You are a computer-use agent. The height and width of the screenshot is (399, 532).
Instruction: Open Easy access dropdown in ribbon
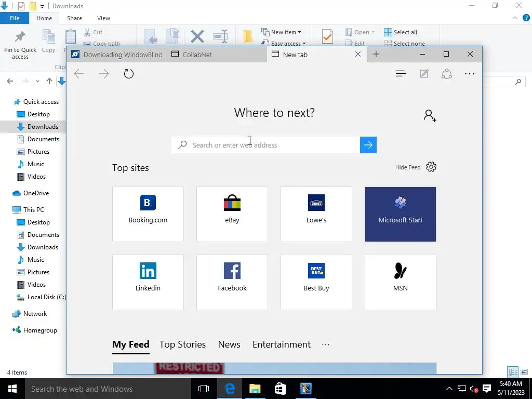pos(284,44)
